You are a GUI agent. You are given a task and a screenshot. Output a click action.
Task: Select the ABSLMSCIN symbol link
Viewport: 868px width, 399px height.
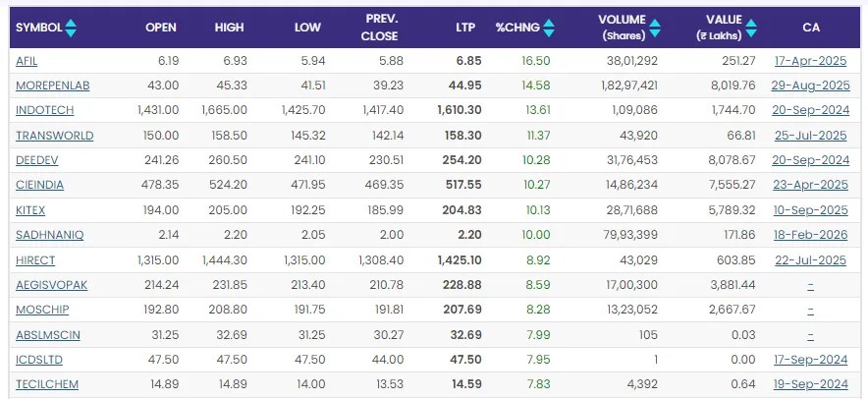point(48,334)
